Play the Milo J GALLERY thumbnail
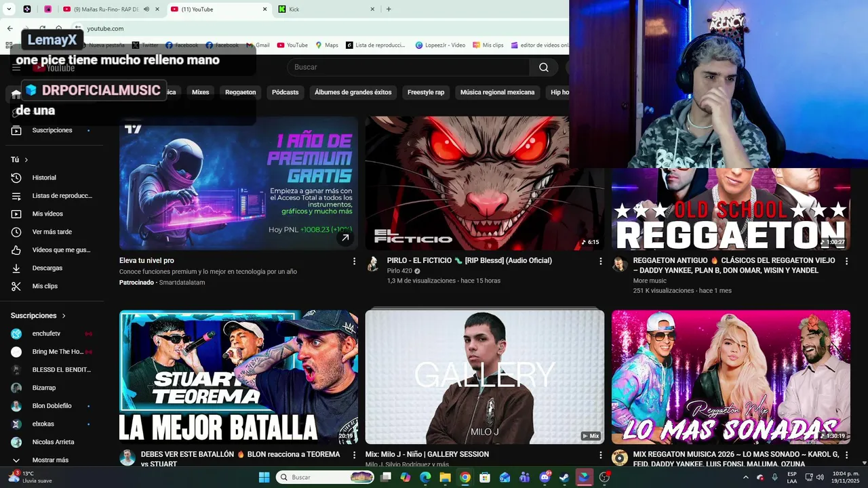 [485, 377]
